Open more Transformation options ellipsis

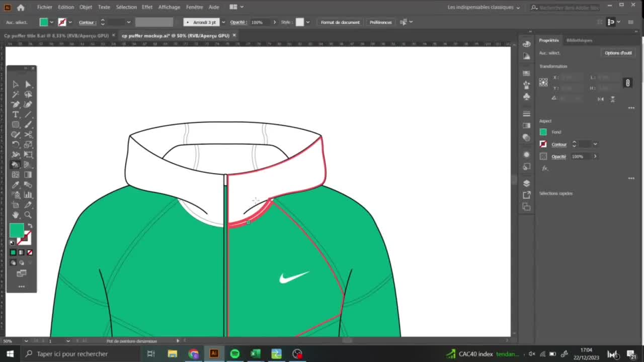point(631,108)
